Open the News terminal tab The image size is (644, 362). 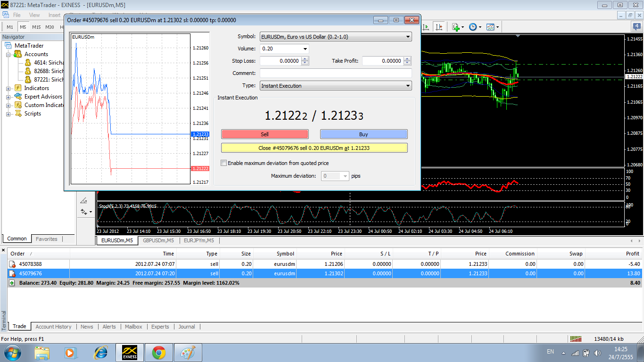click(x=87, y=327)
